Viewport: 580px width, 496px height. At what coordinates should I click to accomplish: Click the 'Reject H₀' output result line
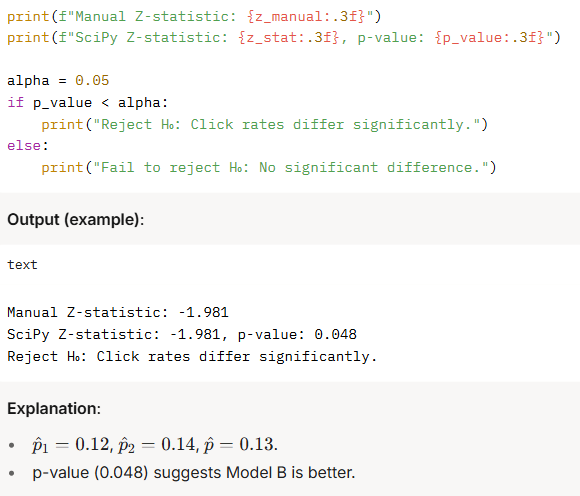click(x=192, y=357)
